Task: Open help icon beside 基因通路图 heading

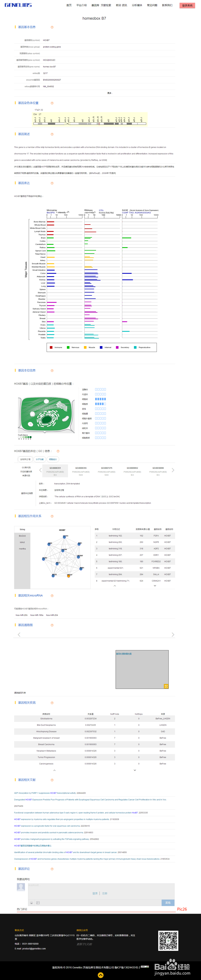Action: (x=52, y=625)
